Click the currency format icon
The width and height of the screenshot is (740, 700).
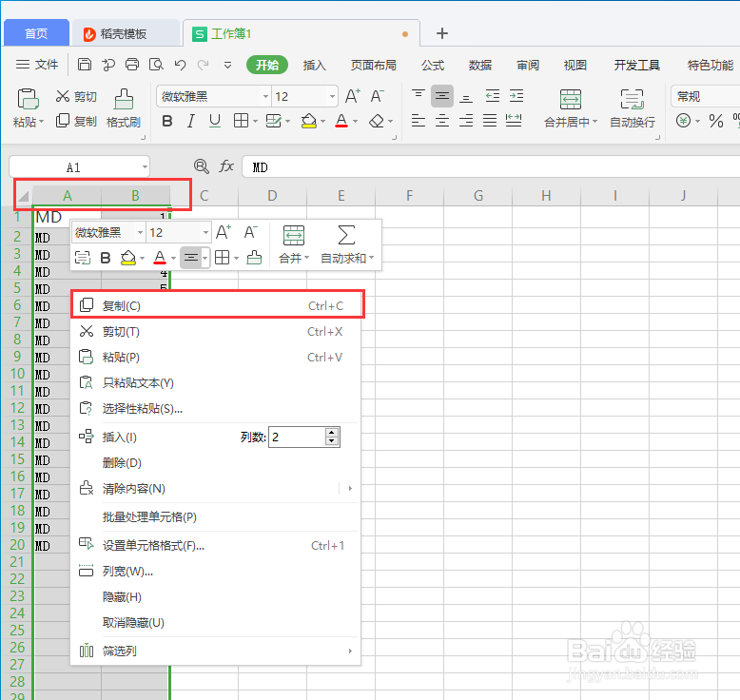(x=683, y=121)
